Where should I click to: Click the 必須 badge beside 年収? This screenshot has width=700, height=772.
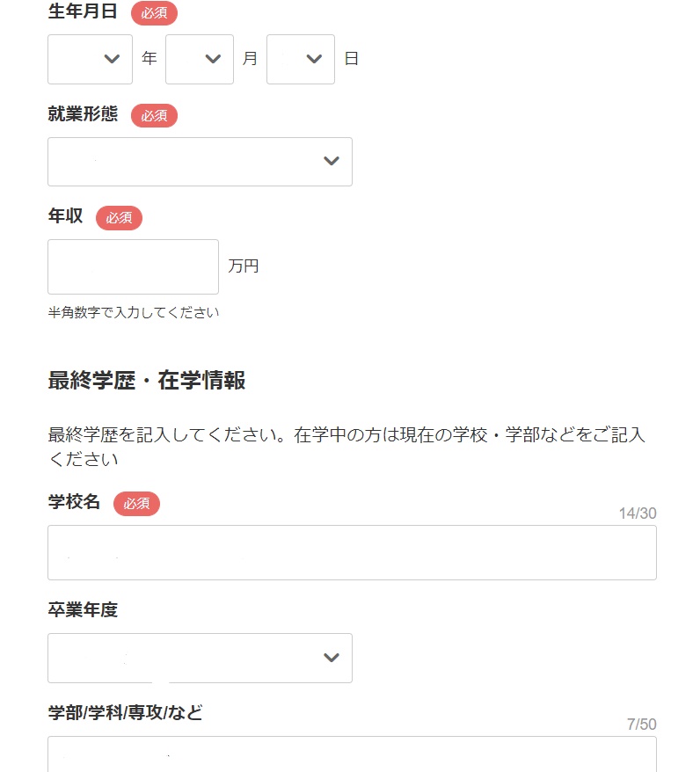click(119, 218)
